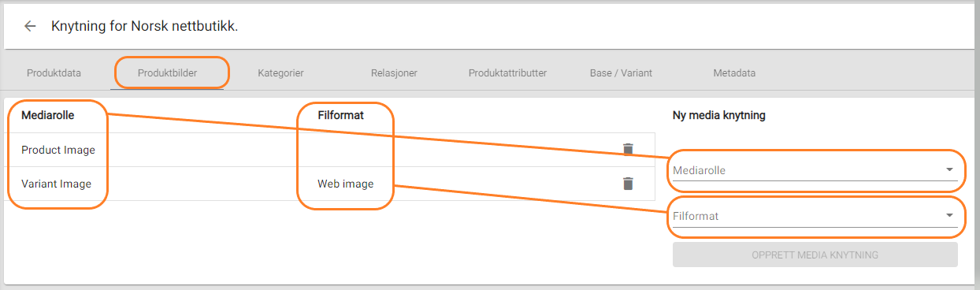Open the Filformat dropdown

(815, 216)
